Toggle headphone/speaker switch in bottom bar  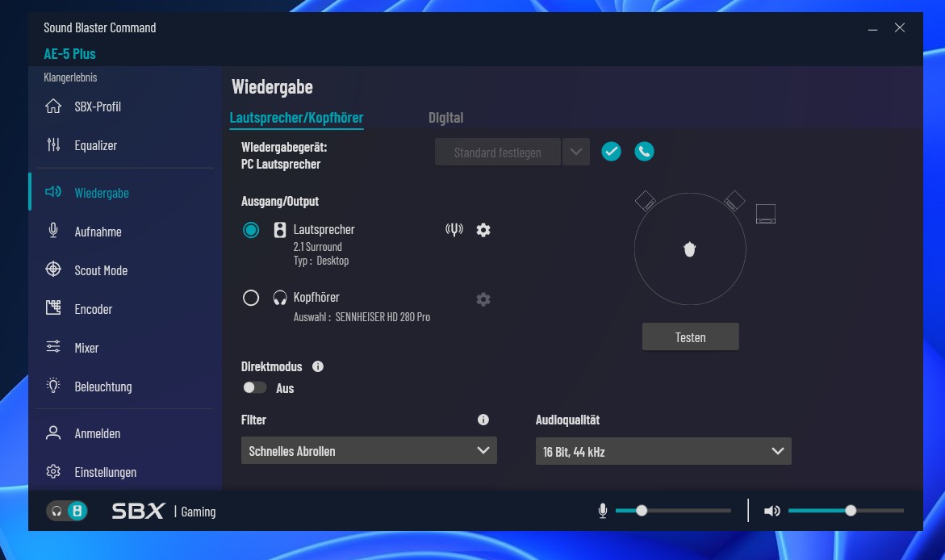point(67,511)
